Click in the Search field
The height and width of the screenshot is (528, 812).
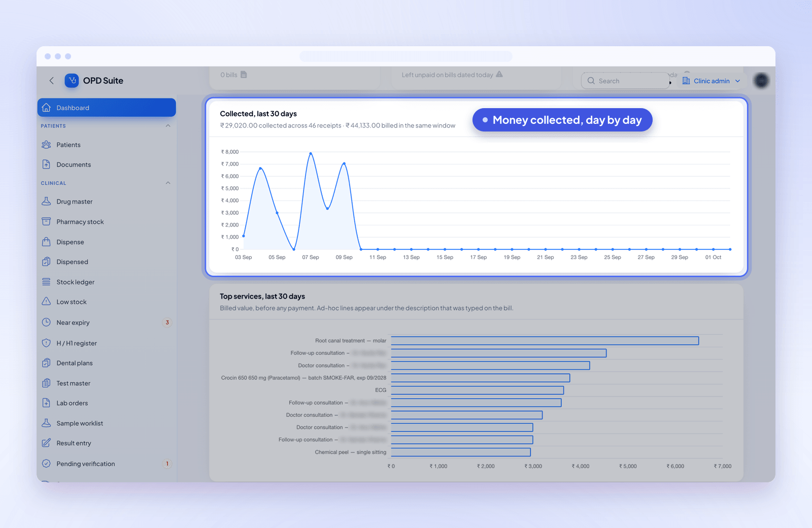(626, 81)
